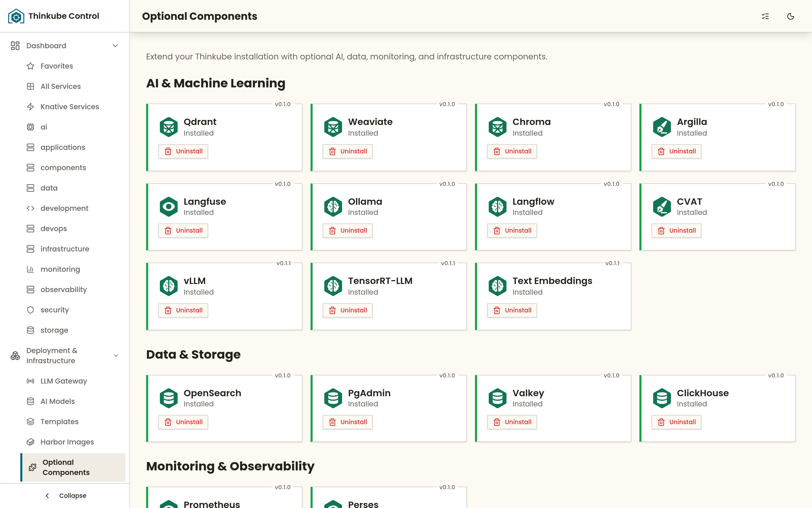
Task: Uninstall Weaviate
Action: point(348,151)
